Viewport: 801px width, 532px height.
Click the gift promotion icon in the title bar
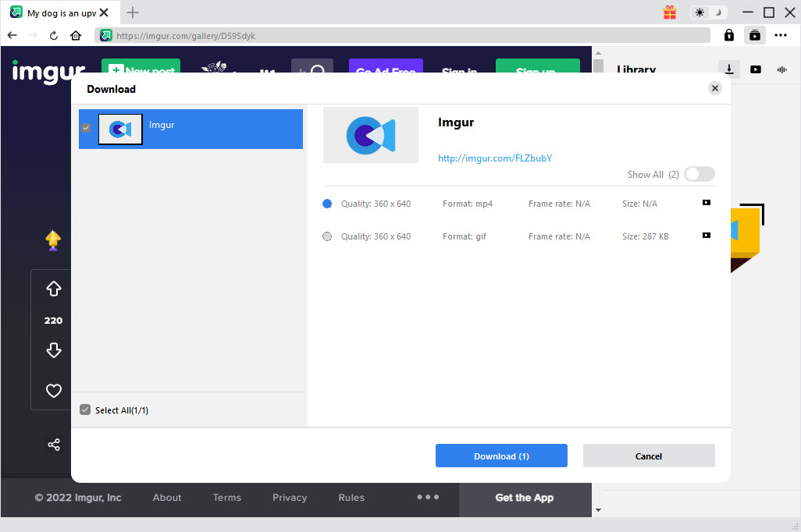click(669, 12)
